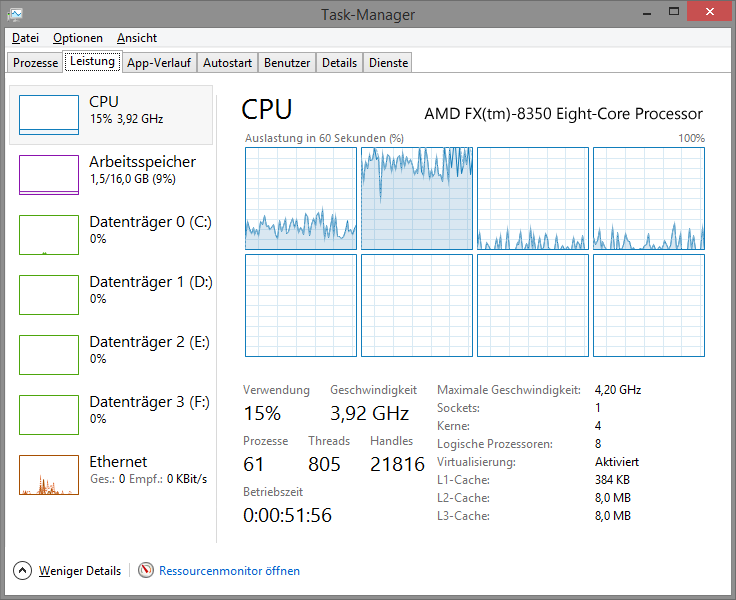Open the Ansicht menu

pyautogui.click(x=137, y=38)
